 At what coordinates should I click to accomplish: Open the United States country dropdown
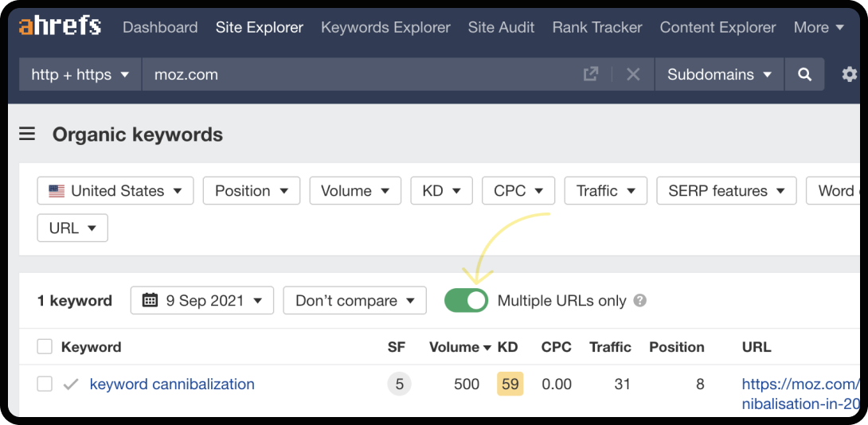point(115,191)
